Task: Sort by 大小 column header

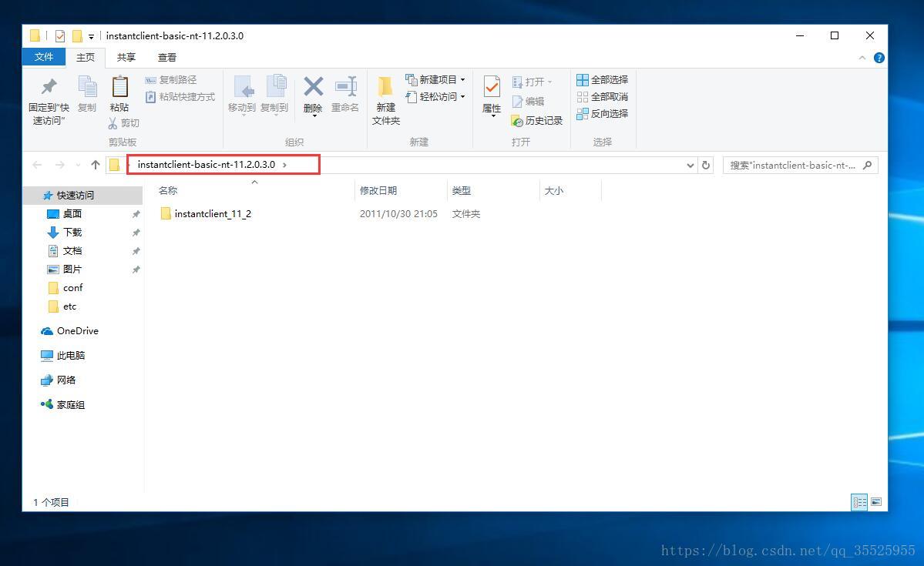Action: 554,191
